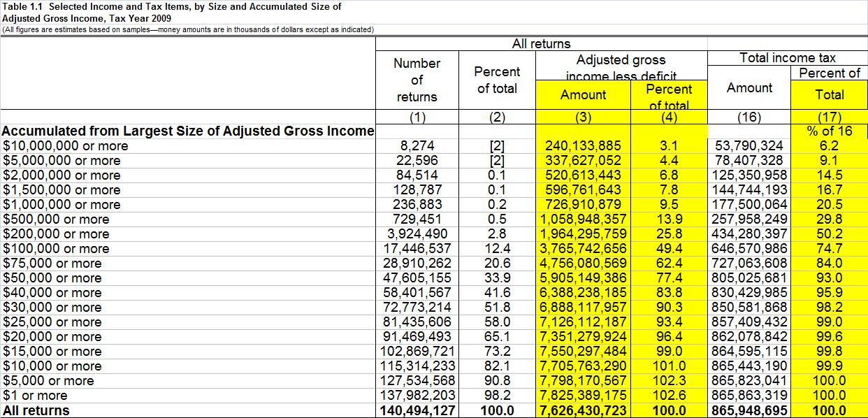868x418 pixels.
Task: Select the cell containing 8,274 returns
Action: pyautogui.click(x=417, y=146)
